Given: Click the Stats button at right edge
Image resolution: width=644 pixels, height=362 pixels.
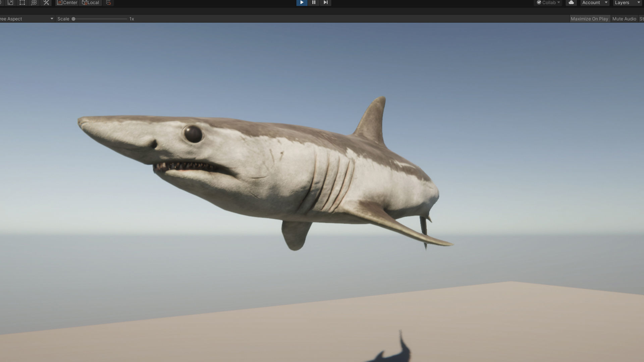Looking at the screenshot, I should 641,19.
